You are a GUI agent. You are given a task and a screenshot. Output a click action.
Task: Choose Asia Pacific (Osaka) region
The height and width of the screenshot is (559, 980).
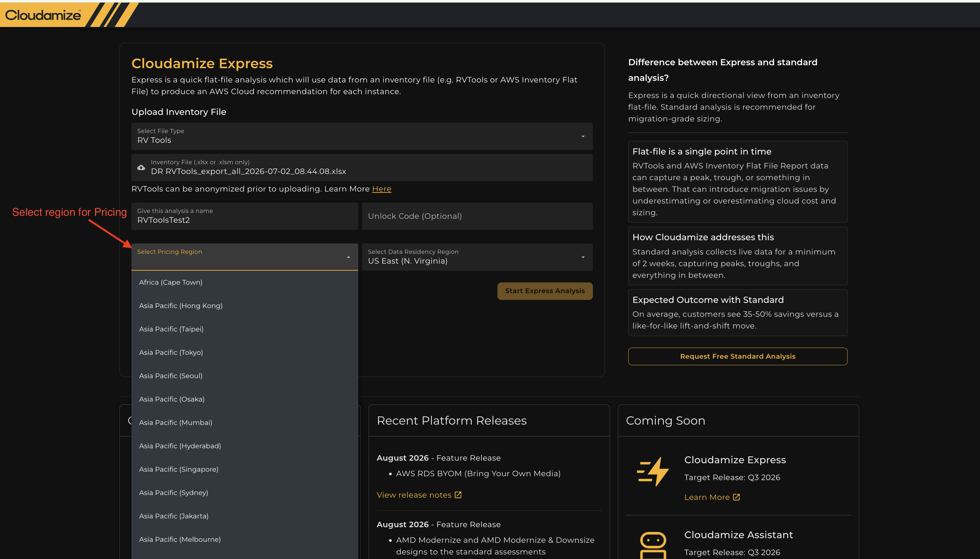pos(245,399)
